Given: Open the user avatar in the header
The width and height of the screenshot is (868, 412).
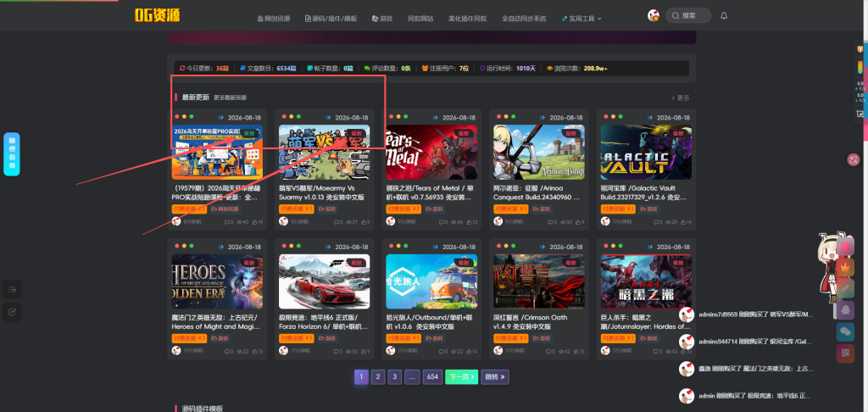Looking at the screenshot, I should (x=654, y=15).
